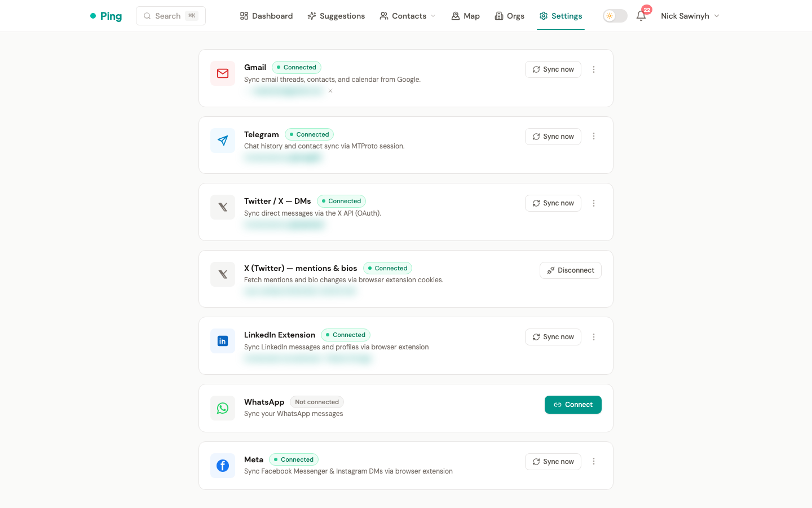Go to the Dashboard tab
812x508 pixels.
point(266,16)
